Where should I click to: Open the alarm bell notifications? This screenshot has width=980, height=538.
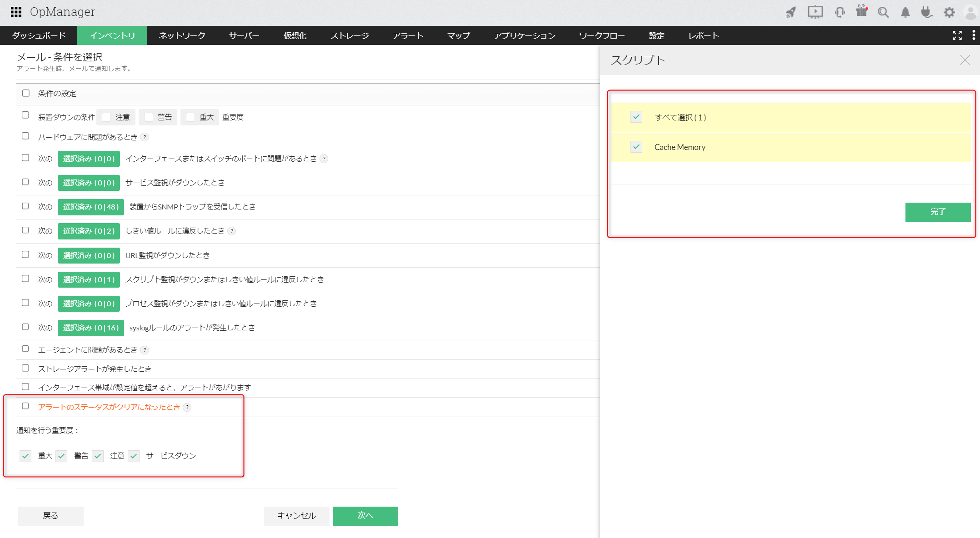tap(905, 12)
